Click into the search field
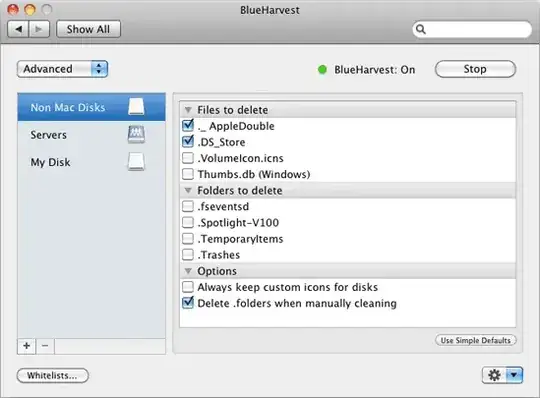The image size is (540, 398). pyautogui.click(x=472, y=29)
